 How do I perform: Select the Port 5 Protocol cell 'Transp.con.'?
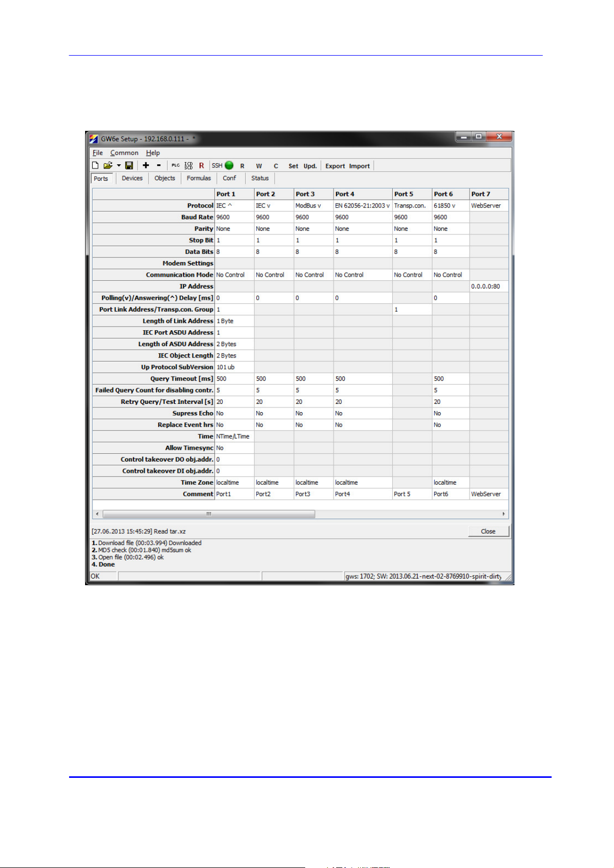[412, 206]
